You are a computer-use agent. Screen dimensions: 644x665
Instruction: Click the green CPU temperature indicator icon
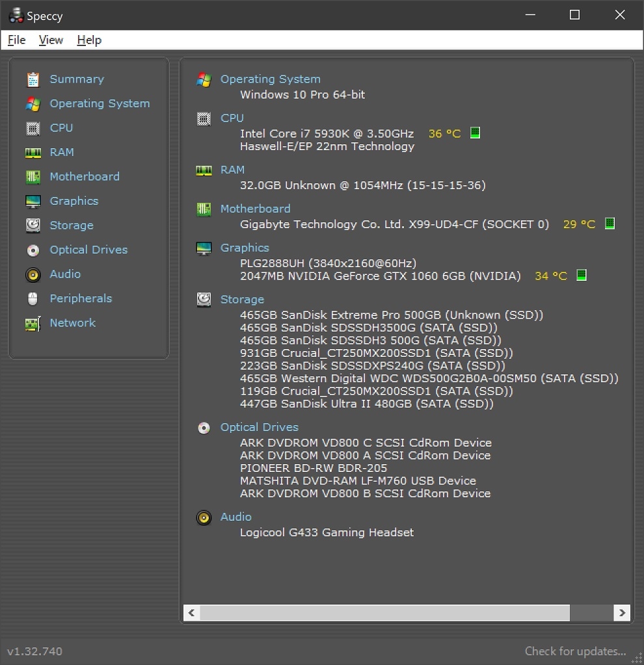(x=475, y=133)
